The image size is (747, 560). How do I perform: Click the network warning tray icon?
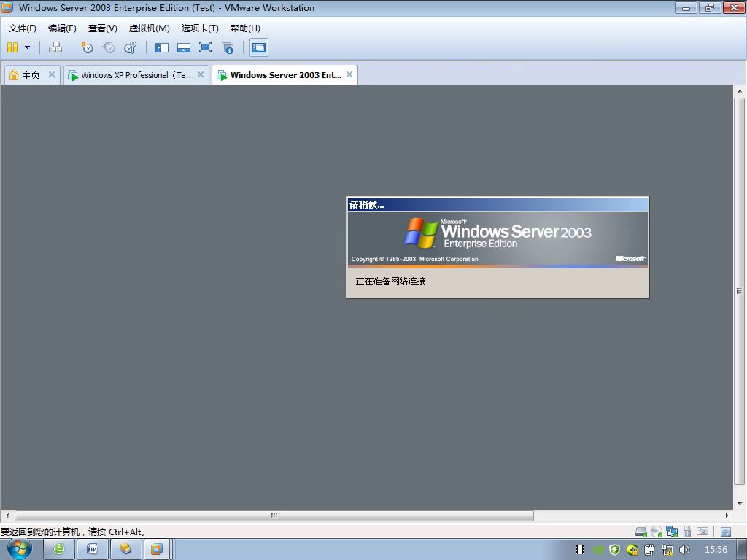click(x=667, y=550)
